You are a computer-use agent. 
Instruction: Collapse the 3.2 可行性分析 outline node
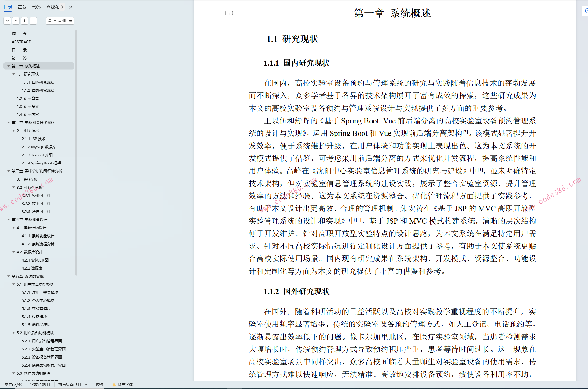point(14,187)
